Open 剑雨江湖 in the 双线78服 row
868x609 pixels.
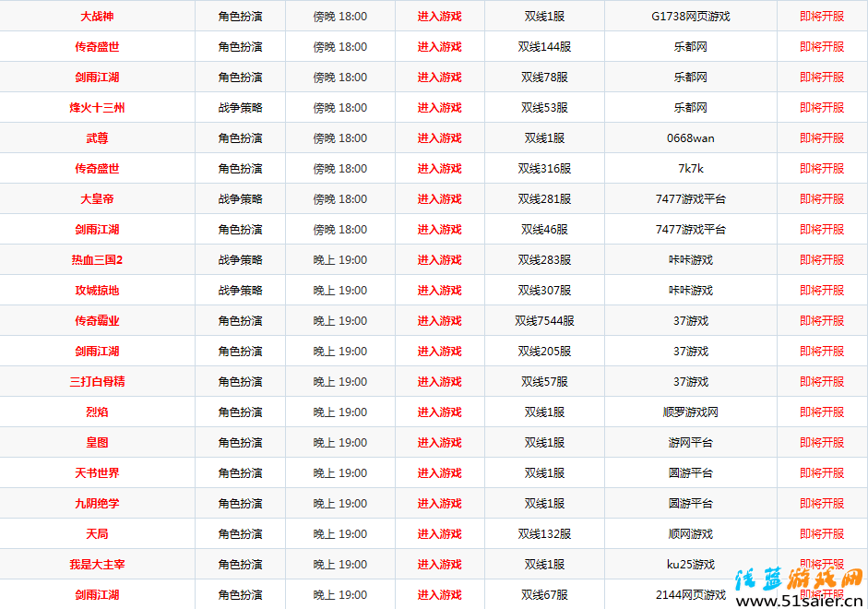(x=97, y=78)
